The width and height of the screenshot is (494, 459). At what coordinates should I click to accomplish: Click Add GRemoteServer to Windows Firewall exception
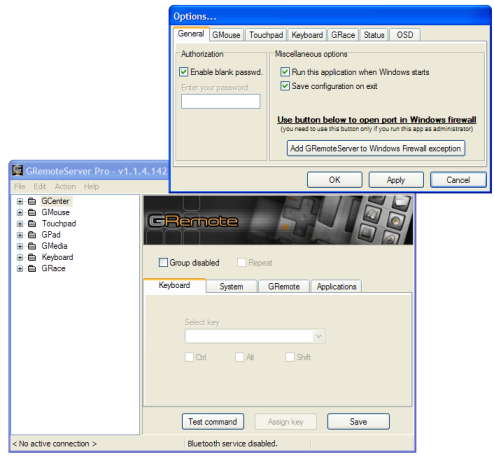pos(376,148)
